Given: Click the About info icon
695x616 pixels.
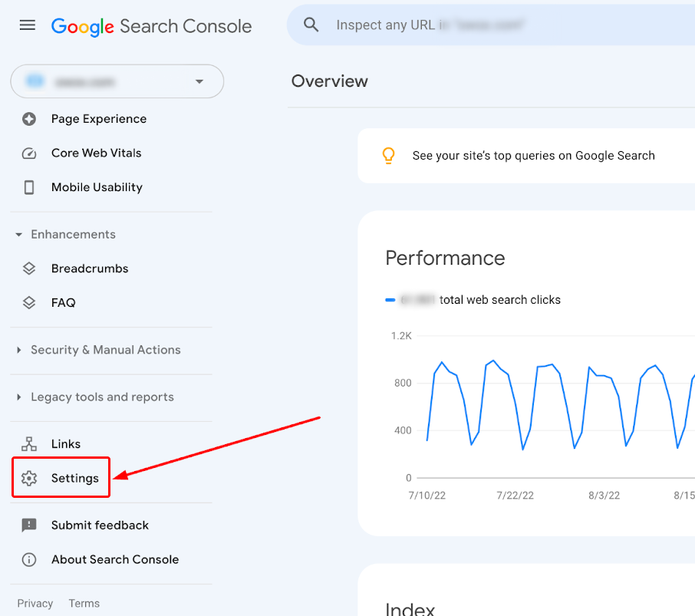Looking at the screenshot, I should (x=29, y=560).
